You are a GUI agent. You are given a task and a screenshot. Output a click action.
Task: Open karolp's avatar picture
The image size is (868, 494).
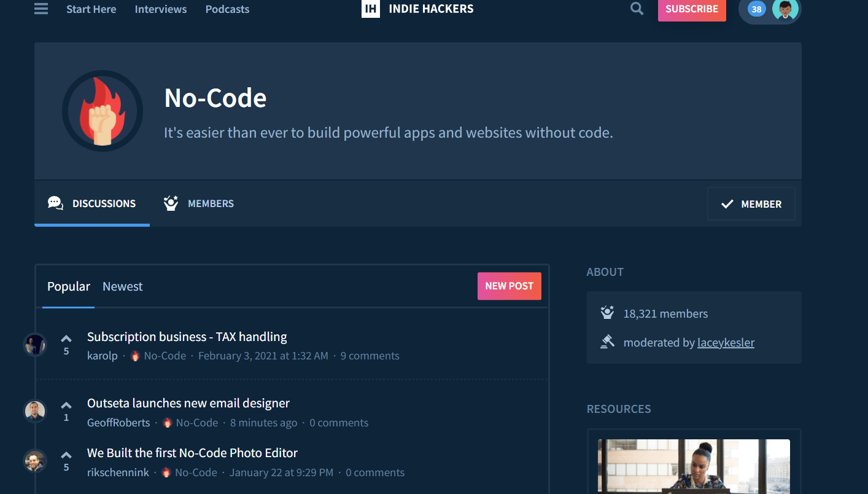pyautogui.click(x=35, y=345)
